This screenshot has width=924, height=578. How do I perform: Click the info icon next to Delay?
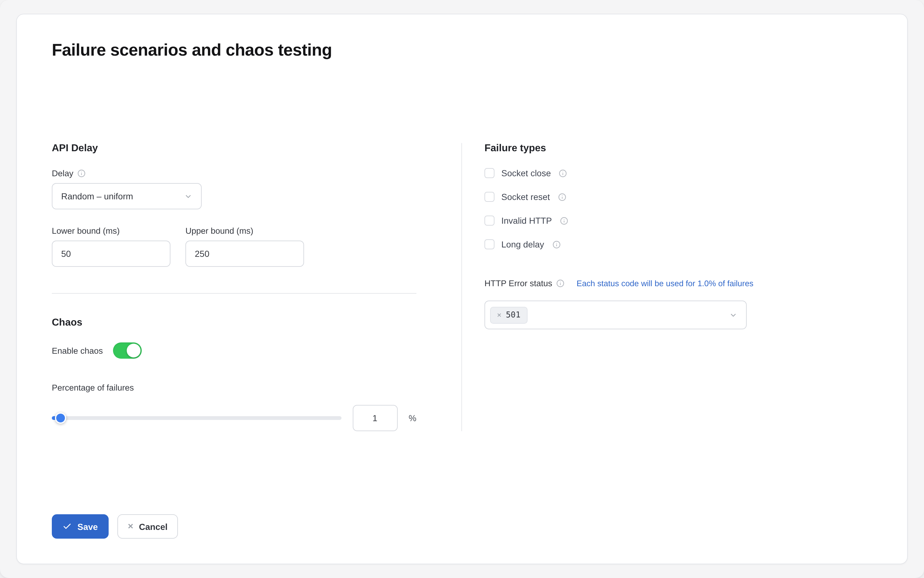click(x=81, y=173)
